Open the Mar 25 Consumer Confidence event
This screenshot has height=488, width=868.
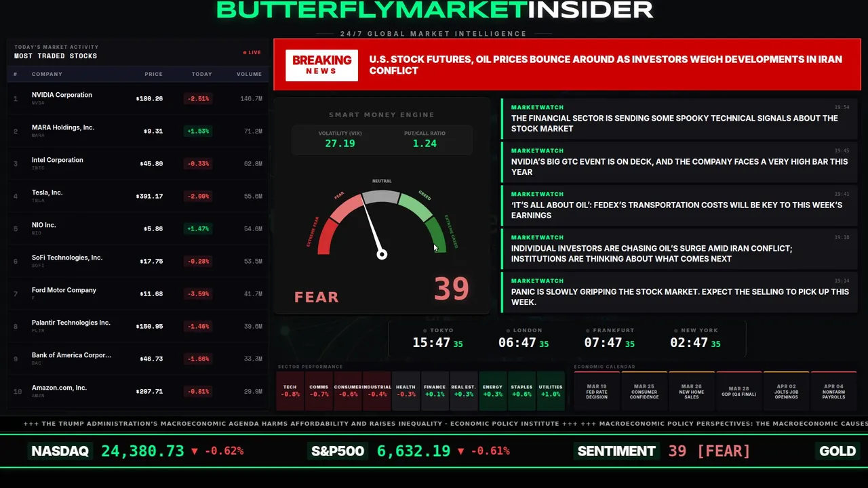click(644, 391)
